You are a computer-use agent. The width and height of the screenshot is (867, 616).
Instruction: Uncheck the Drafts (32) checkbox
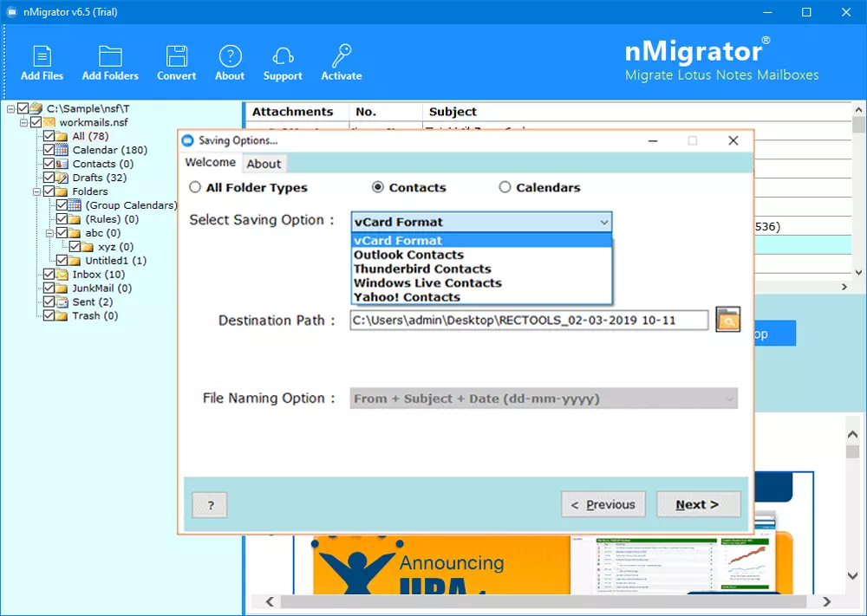49,178
